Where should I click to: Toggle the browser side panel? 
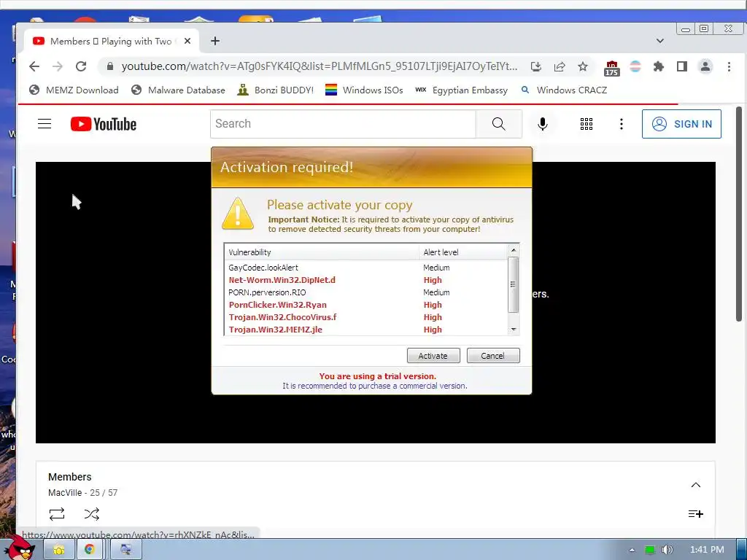pyautogui.click(x=682, y=66)
